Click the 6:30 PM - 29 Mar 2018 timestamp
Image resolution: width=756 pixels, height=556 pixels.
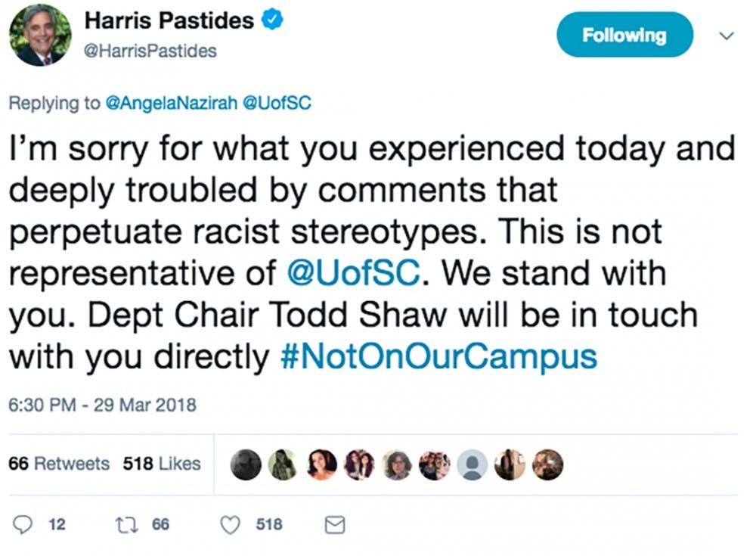point(102,405)
